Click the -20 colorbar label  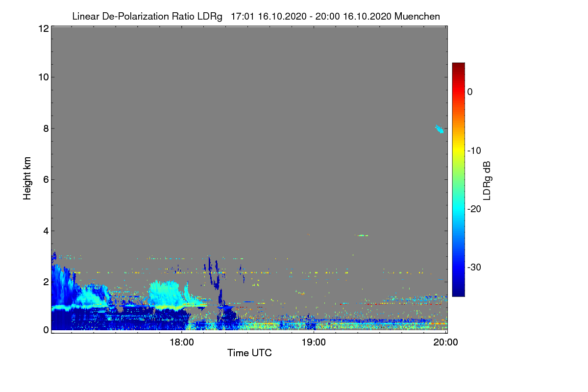pyautogui.click(x=474, y=209)
